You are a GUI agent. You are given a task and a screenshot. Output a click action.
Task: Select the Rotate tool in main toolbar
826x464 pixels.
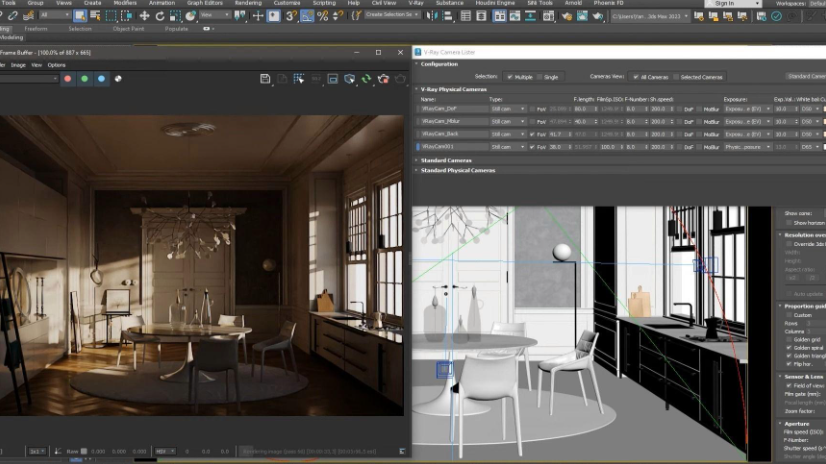[160, 16]
